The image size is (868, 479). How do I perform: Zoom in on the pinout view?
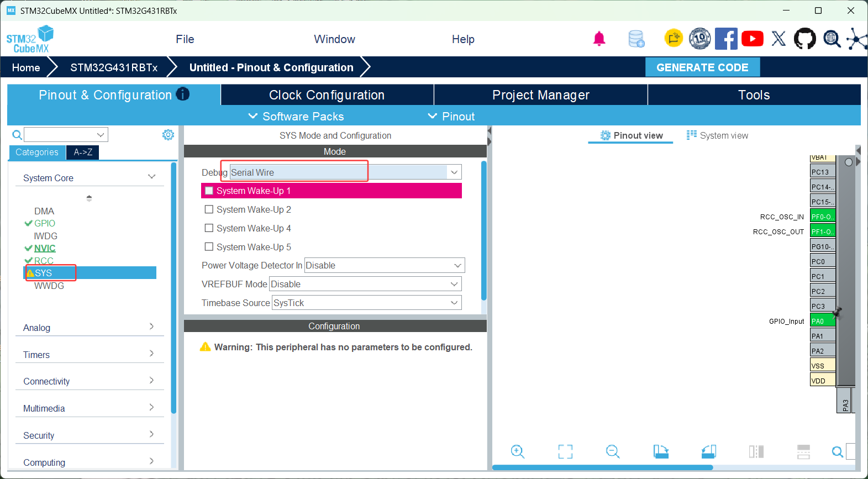coord(518,451)
